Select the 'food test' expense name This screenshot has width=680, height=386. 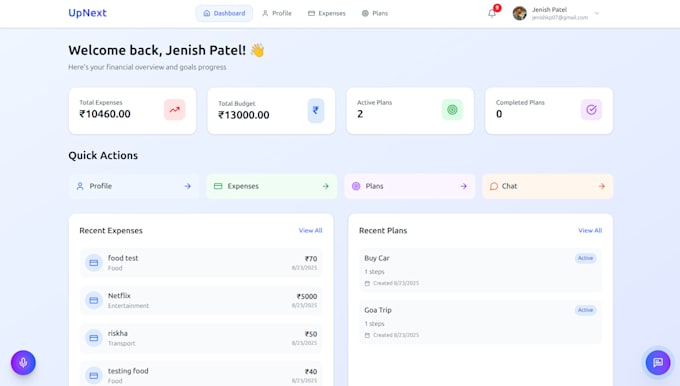tap(123, 258)
